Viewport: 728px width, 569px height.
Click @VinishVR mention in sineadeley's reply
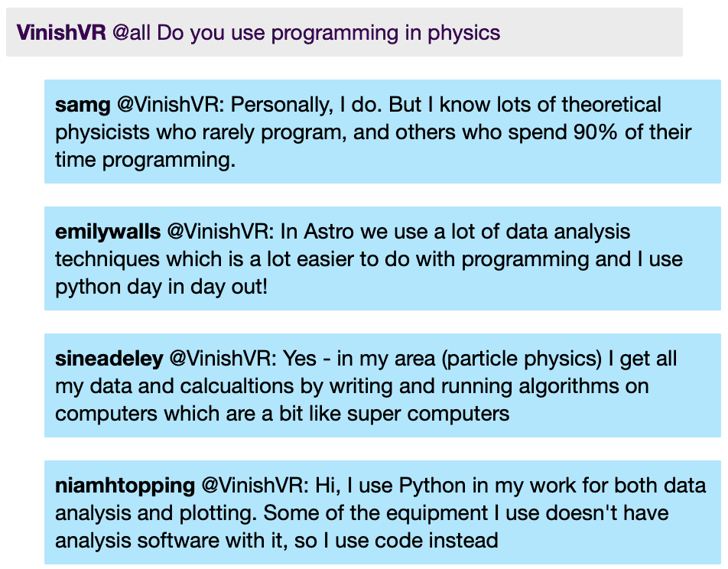[224, 359]
